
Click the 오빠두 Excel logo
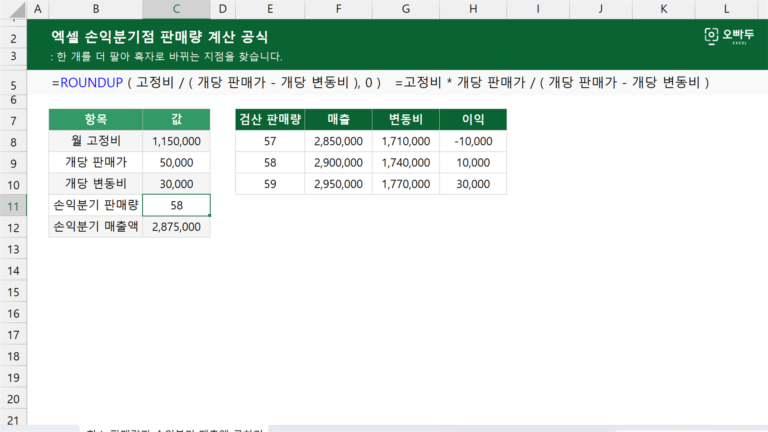click(729, 36)
